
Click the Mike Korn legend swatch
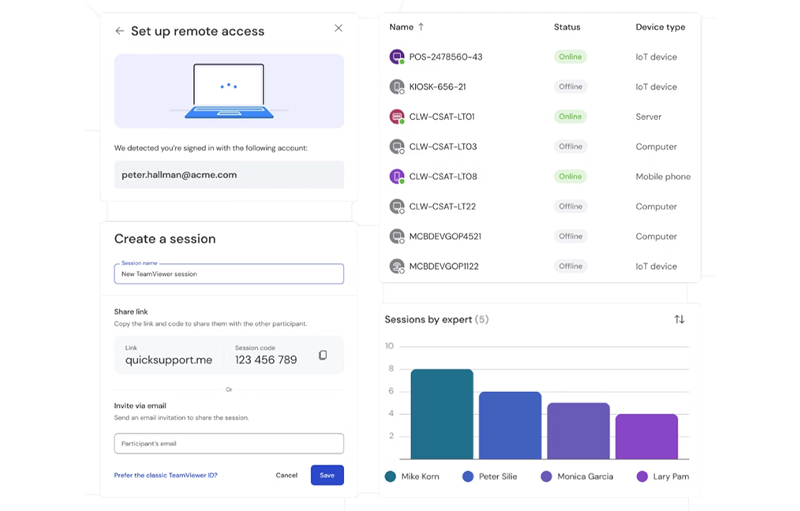(x=390, y=476)
